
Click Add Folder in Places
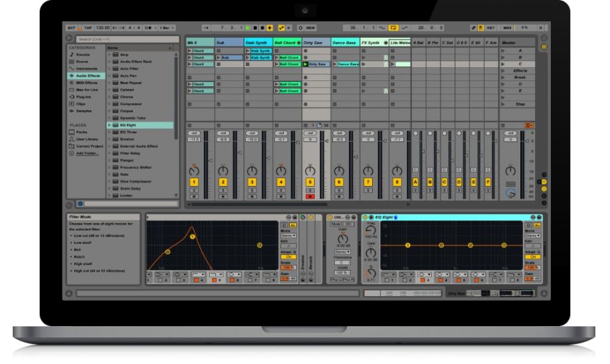pos(86,153)
